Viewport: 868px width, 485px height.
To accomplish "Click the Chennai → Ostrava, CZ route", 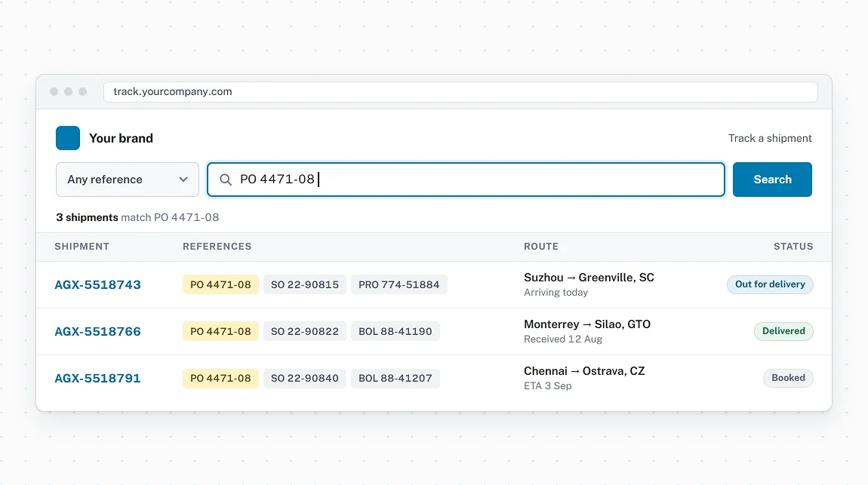I will click(x=584, y=371).
